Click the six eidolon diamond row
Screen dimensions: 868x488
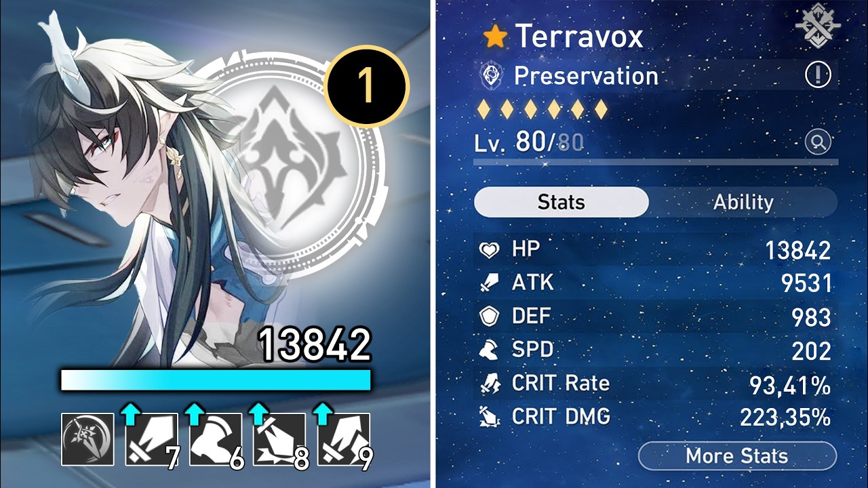click(x=542, y=108)
